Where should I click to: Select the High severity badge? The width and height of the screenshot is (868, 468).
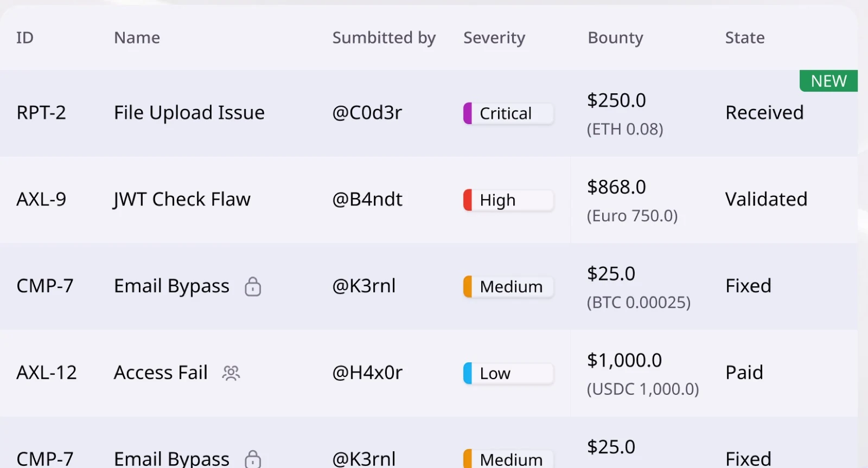point(508,200)
